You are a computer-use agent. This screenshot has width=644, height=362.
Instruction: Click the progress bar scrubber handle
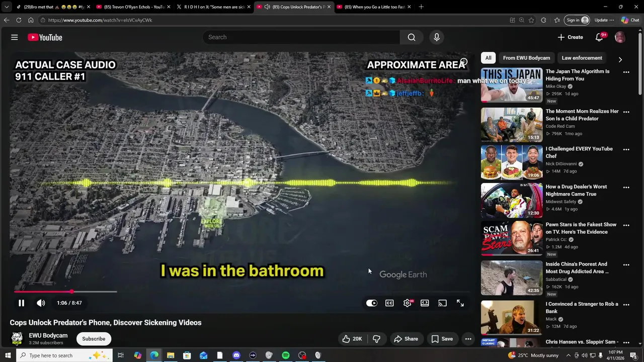[72, 292]
